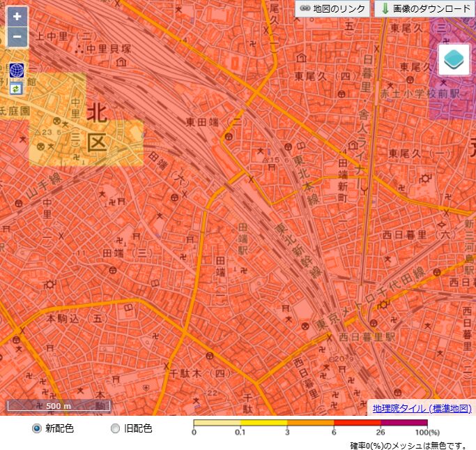
Task: Zoom out with the minus button
Action: coord(17,36)
